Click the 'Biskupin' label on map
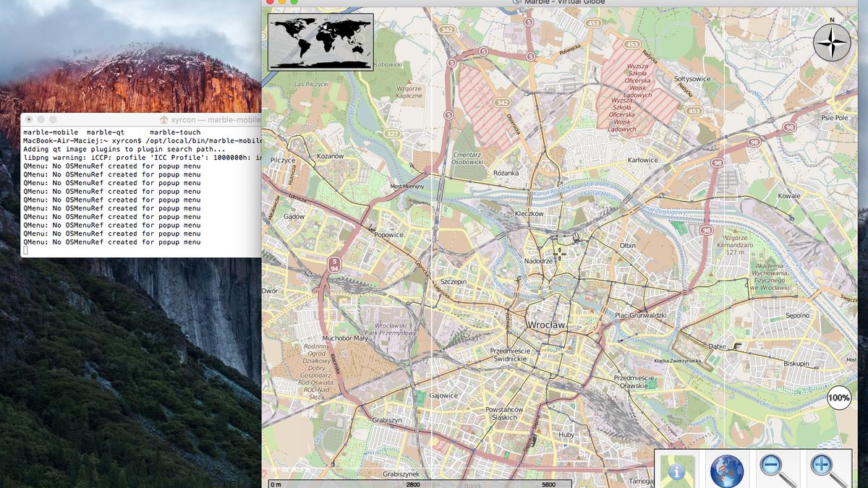 tap(796, 364)
